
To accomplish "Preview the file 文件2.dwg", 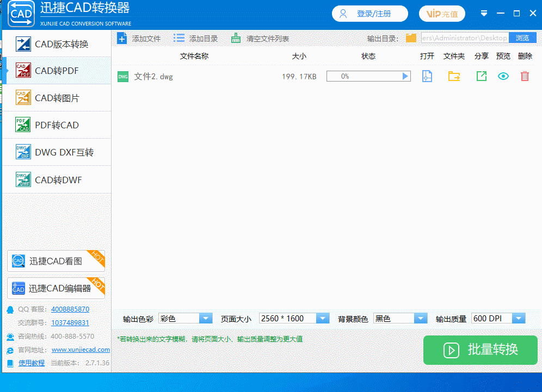I will 503,76.
